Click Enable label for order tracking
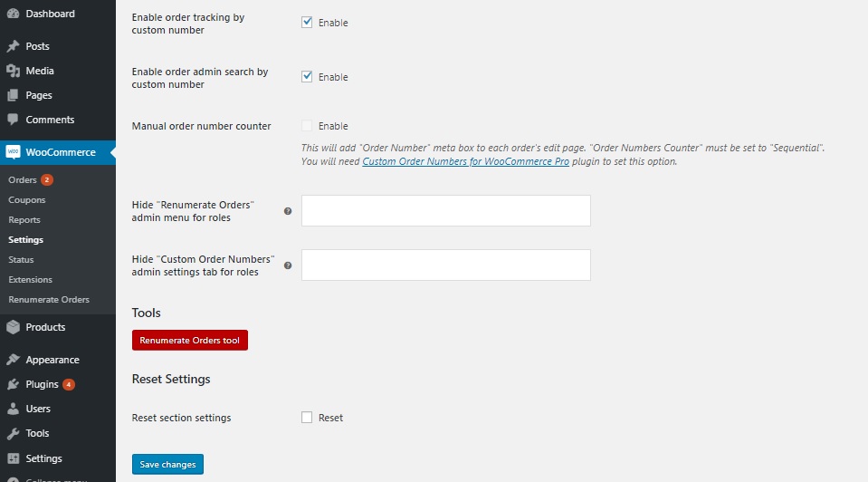 (333, 23)
